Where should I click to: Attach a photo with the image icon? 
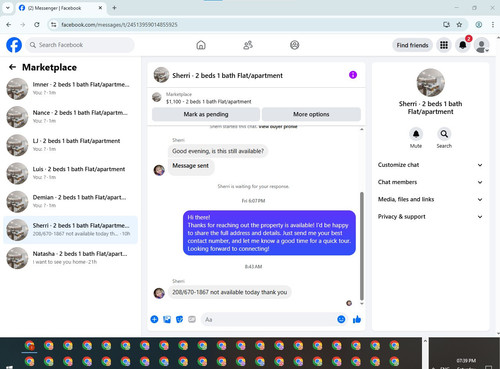coord(167,319)
